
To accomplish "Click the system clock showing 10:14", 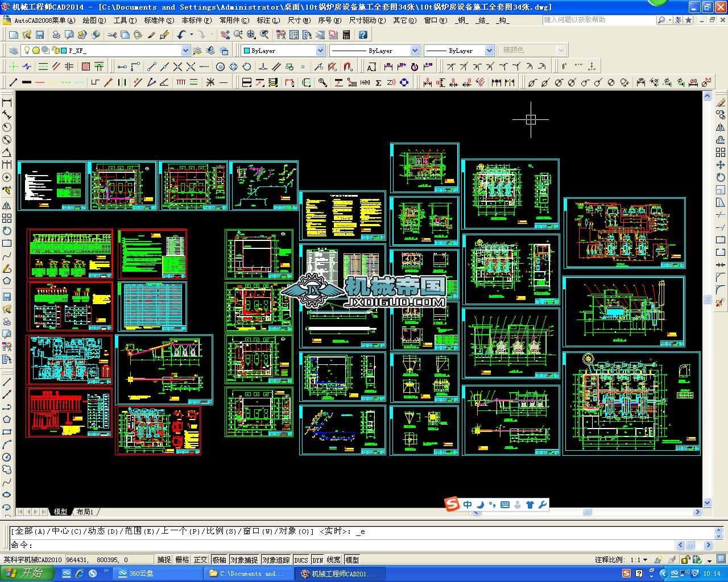I will point(712,574).
